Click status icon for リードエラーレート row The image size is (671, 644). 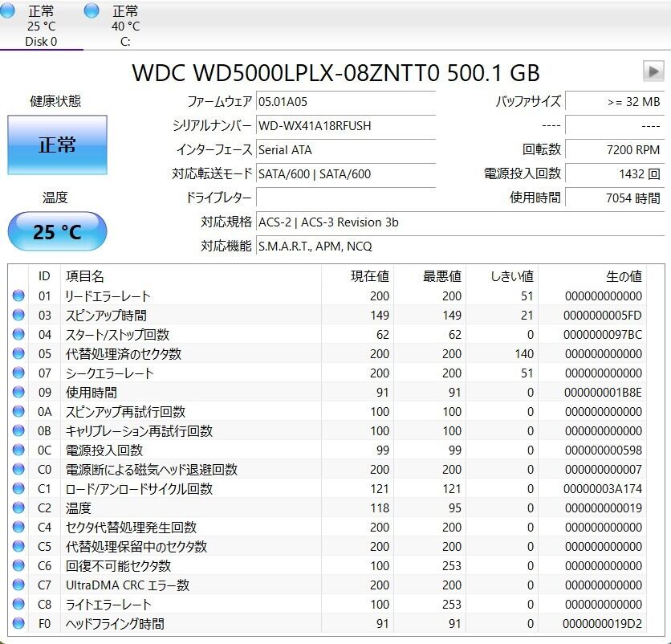tap(18, 296)
